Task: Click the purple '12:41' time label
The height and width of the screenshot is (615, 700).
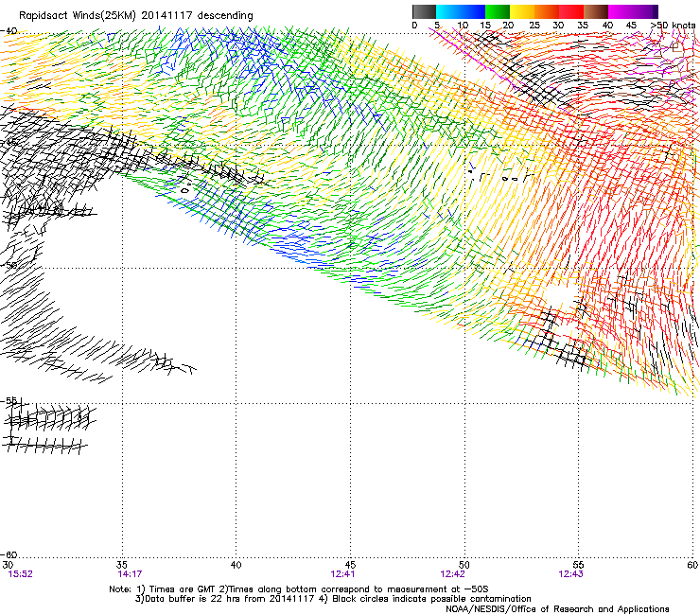Action: [x=342, y=574]
